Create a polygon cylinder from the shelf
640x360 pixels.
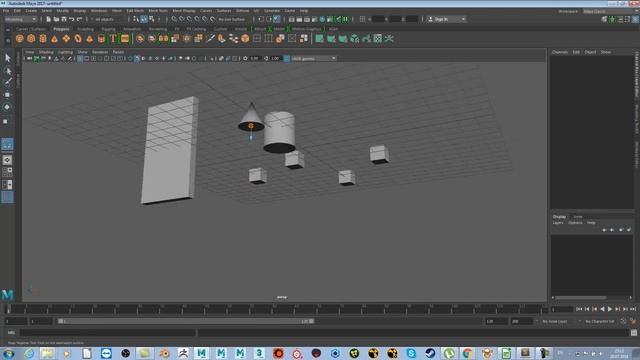pos(43,39)
